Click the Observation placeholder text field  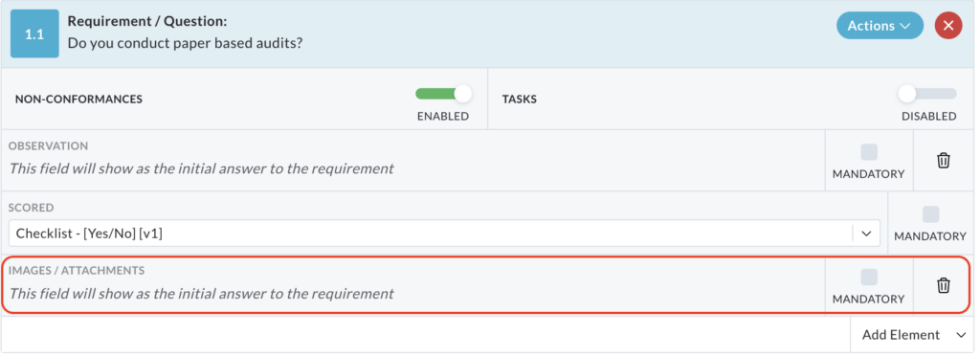(x=201, y=168)
